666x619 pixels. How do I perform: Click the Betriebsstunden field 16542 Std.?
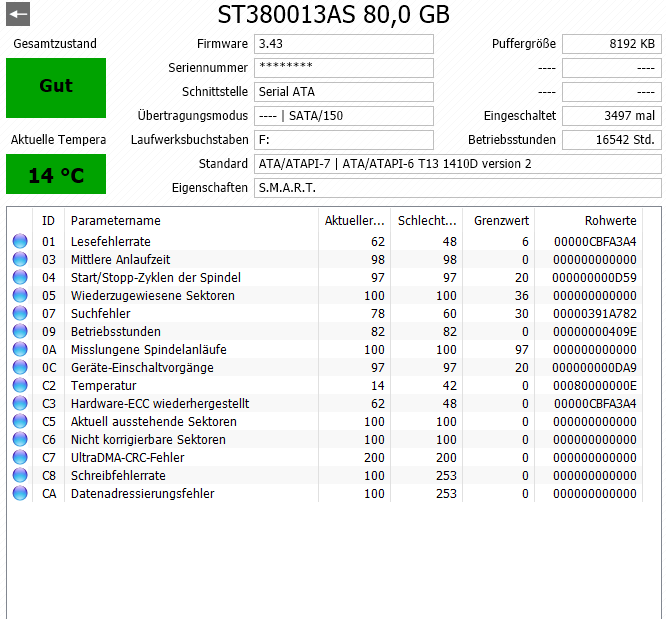pyautogui.click(x=612, y=140)
